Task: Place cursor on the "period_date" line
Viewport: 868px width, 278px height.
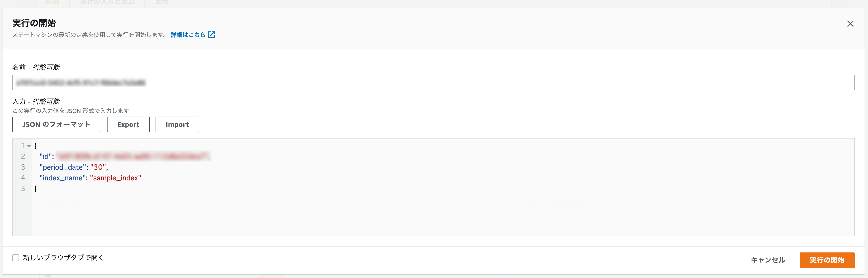Action: coord(73,167)
